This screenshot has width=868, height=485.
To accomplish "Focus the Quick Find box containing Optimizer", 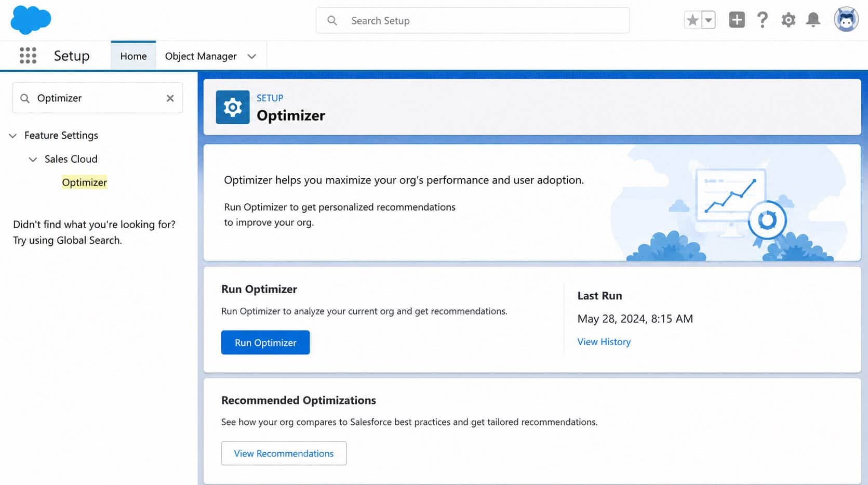I will (x=98, y=98).
